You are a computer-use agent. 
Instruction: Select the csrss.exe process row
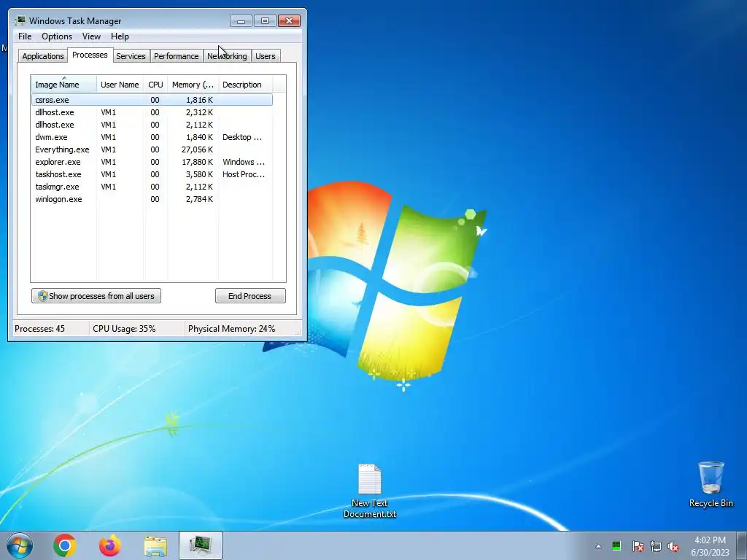[x=152, y=99]
